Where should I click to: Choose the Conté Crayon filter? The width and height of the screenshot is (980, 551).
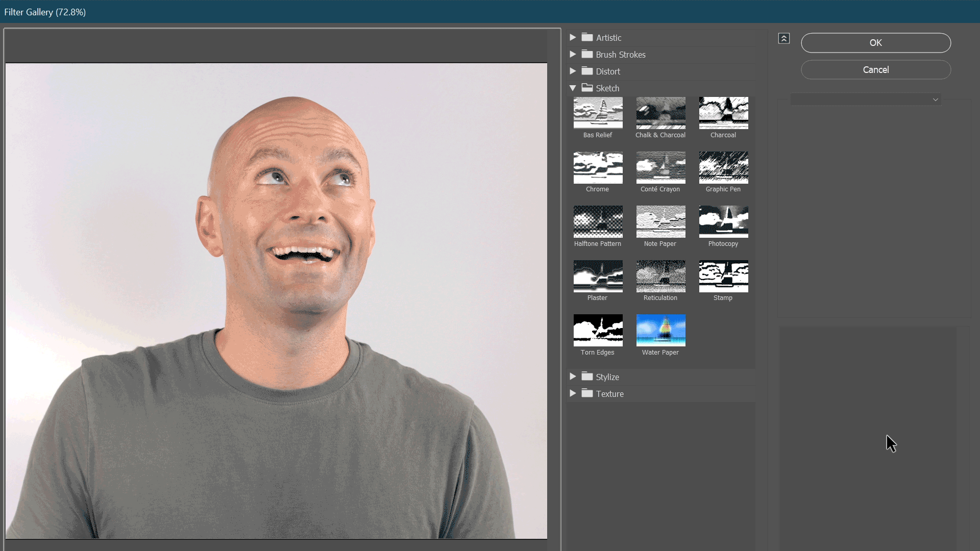coord(660,167)
